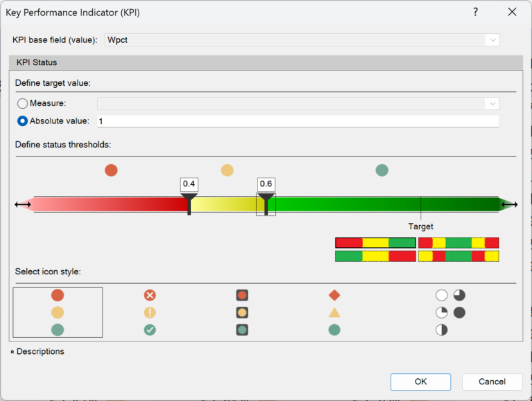Select the Measure radio button
The image size is (532, 401).
pyautogui.click(x=22, y=103)
